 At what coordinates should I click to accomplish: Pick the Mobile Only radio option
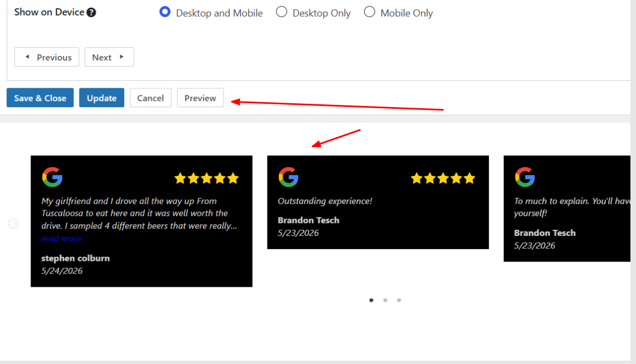370,12
